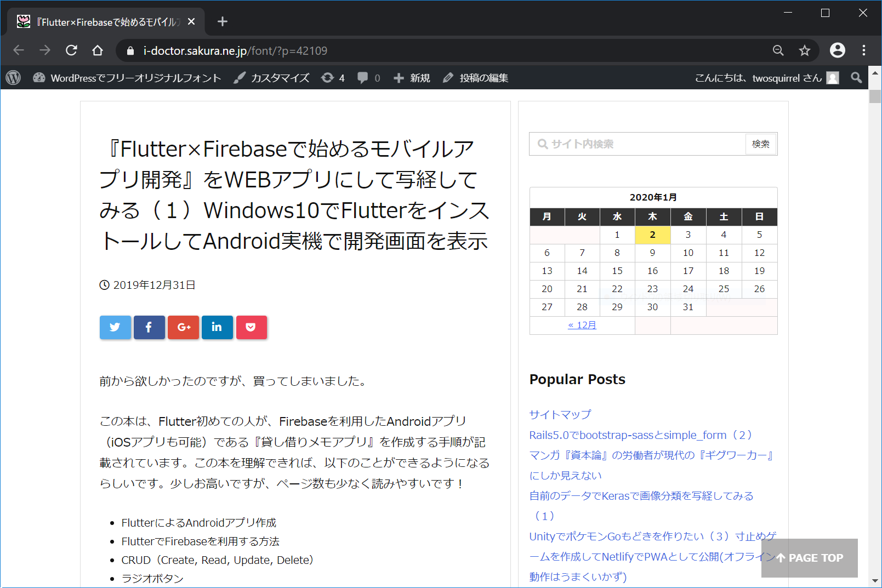Share post on Facebook icon
882x588 pixels.
point(149,327)
